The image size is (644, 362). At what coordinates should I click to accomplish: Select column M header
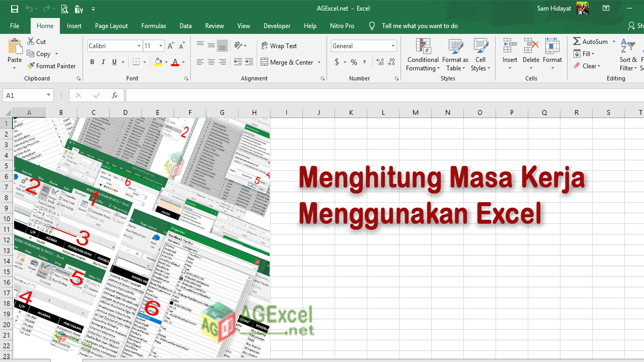pos(416,113)
